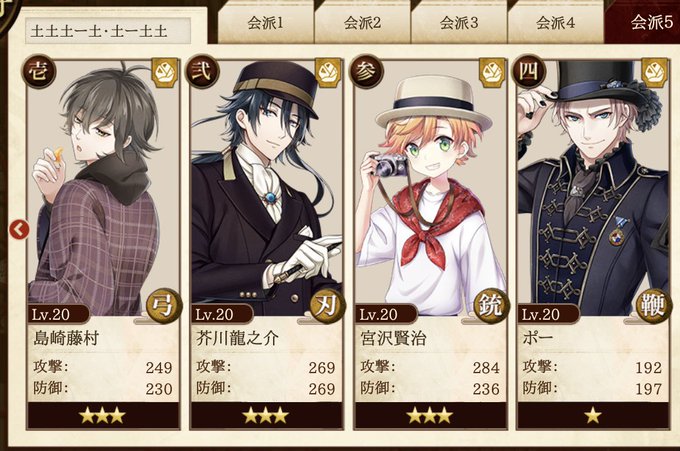Select slot 参 number badge
Viewport: 680px width, 451px height.
pyautogui.click(x=367, y=71)
